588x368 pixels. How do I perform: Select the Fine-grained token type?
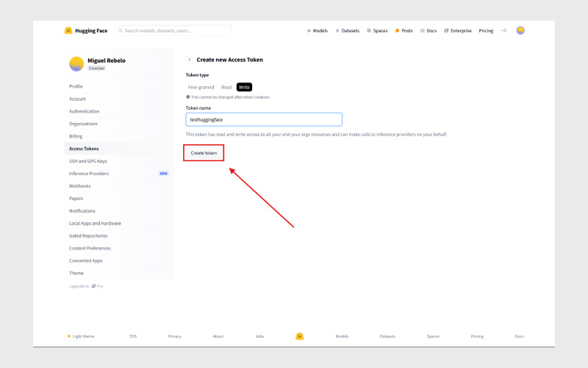tap(201, 87)
